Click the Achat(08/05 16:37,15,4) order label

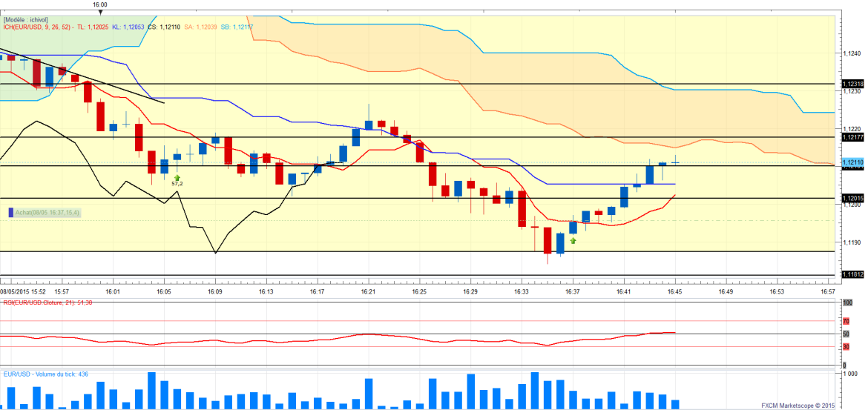click(47, 213)
